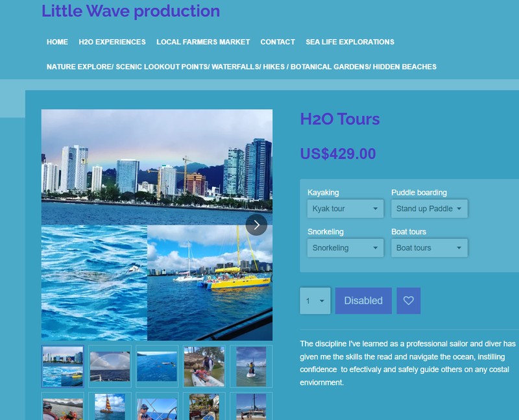This screenshot has width=519, height=420.
Task: Open the CONTACT page
Action: point(278,42)
